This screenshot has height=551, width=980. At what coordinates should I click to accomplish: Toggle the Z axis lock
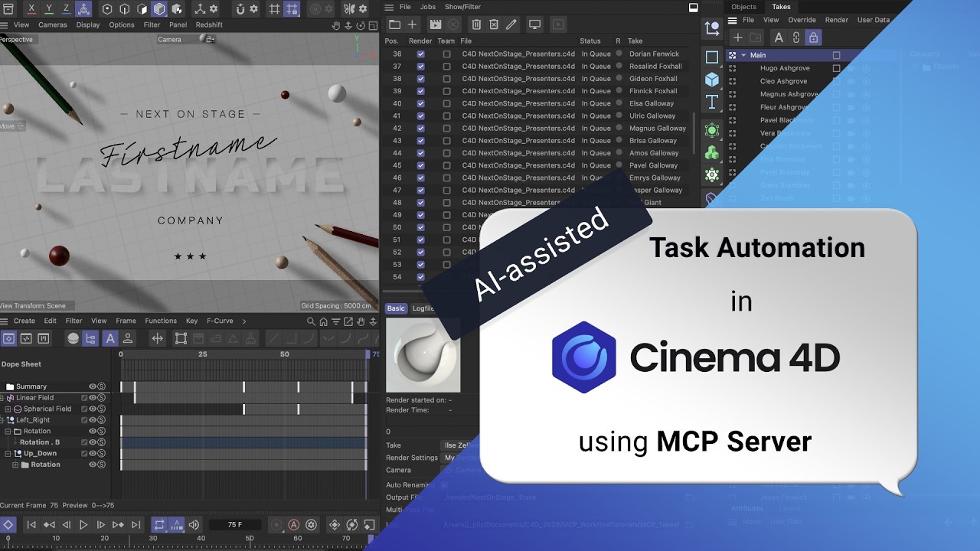66,8
